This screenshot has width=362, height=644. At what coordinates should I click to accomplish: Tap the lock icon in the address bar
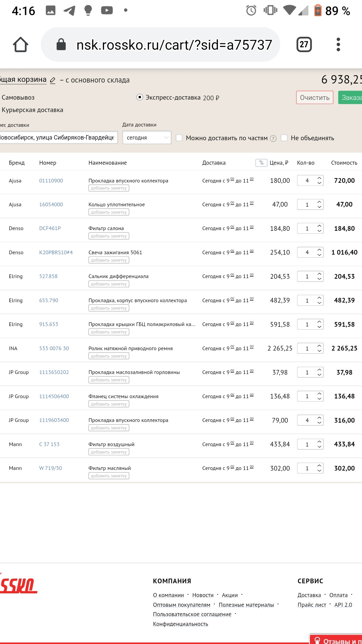click(61, 45)
